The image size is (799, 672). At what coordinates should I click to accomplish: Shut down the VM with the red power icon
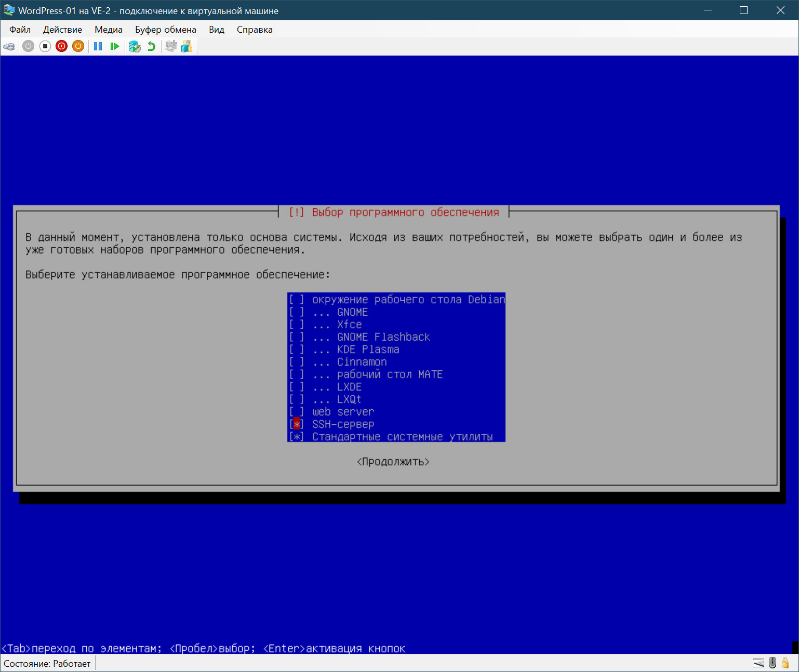pos(62,46)
